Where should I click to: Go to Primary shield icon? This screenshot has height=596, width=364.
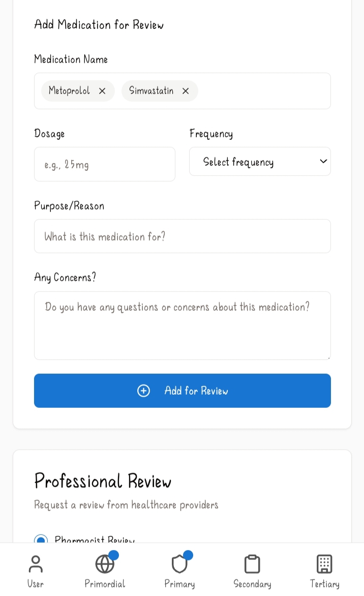(179, 564)
